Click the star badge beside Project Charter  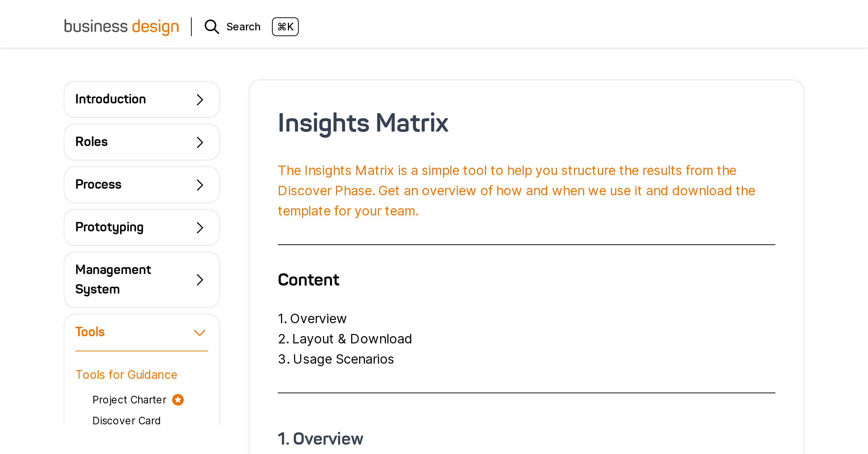point(178,400)
